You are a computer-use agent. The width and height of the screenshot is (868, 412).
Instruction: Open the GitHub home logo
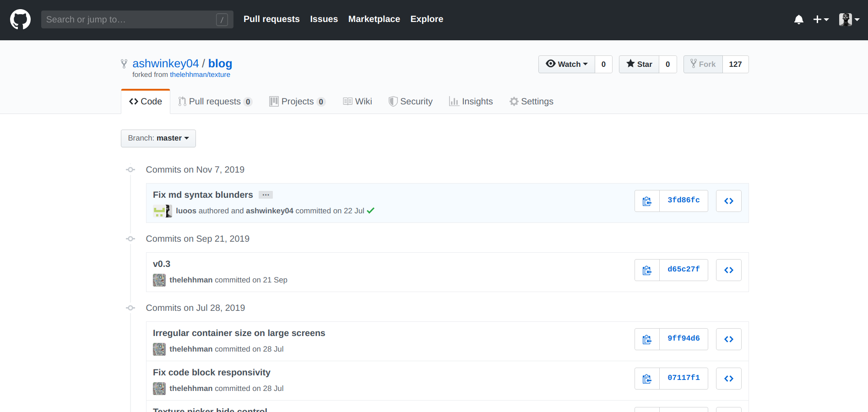click(x=21, y=19)
